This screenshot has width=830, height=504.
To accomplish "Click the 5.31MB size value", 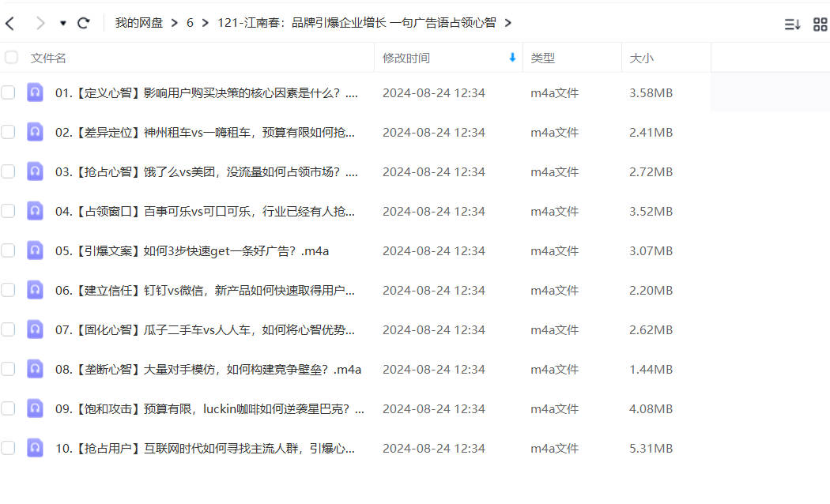I will point(651,449).
